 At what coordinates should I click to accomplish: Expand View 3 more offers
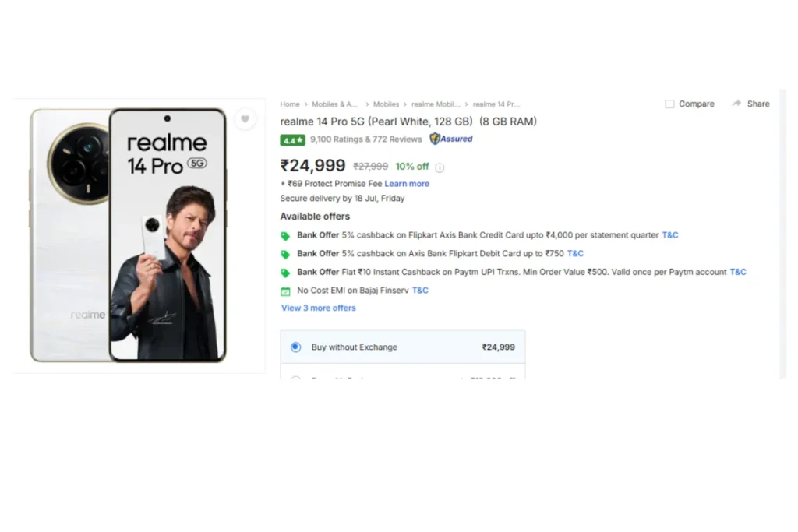coord(319,308)
